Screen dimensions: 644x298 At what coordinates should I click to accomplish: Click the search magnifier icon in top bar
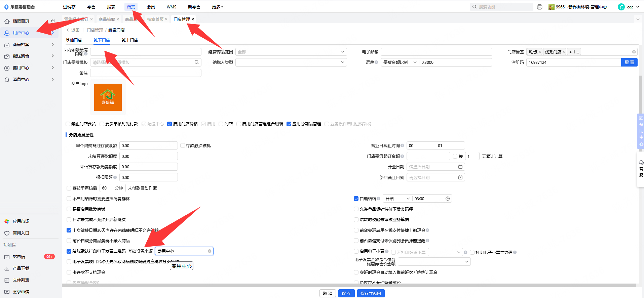pyautogui.click(x=475, y=7)
